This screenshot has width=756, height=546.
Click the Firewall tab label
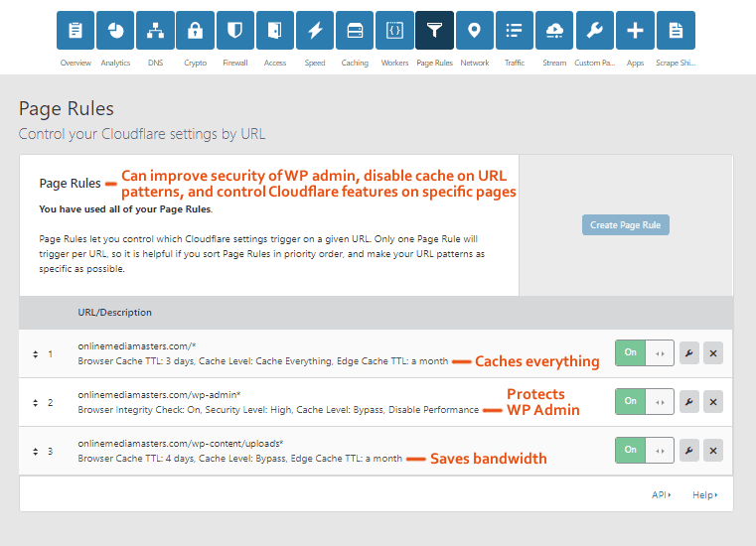[235, 63]
